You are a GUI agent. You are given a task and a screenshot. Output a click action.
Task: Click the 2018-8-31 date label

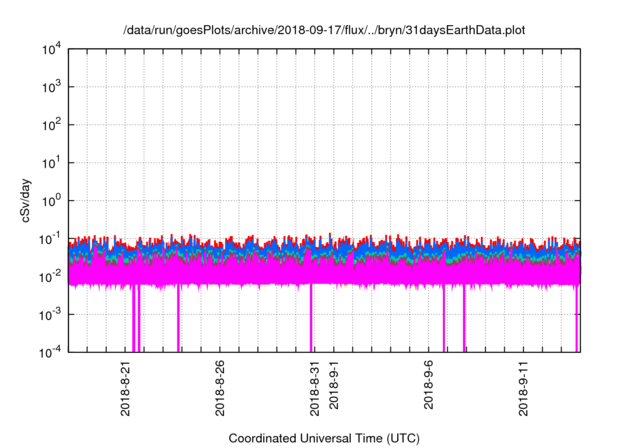[314, 388]
